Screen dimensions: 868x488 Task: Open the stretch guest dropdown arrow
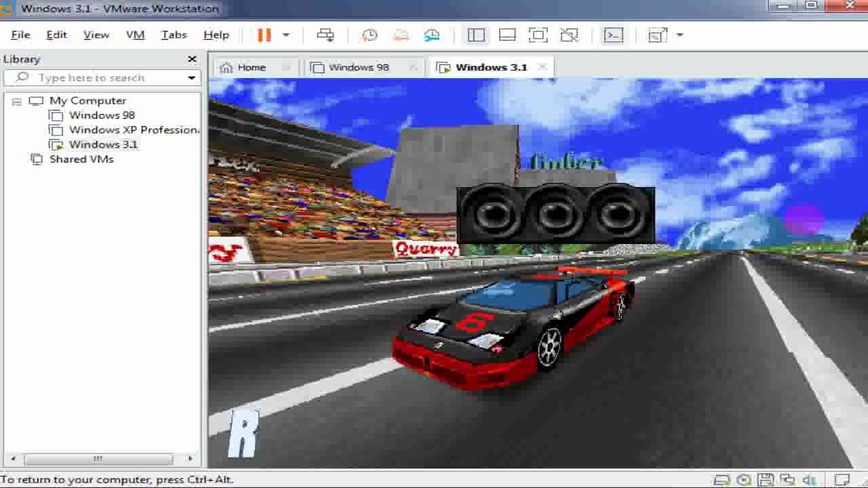point(679,35)
